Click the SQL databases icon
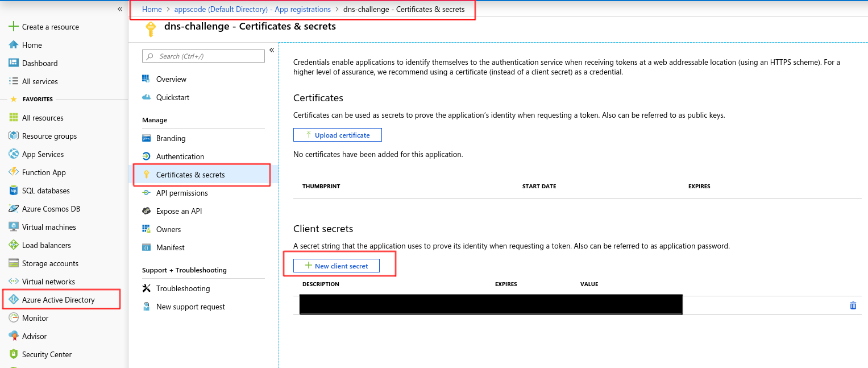The height and width of the screenshot is (368, 868). click(14, 191)
